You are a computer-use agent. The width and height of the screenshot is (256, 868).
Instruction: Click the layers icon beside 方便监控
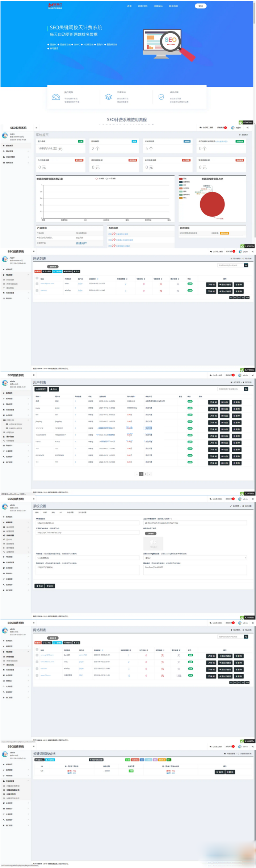(109, 97)
